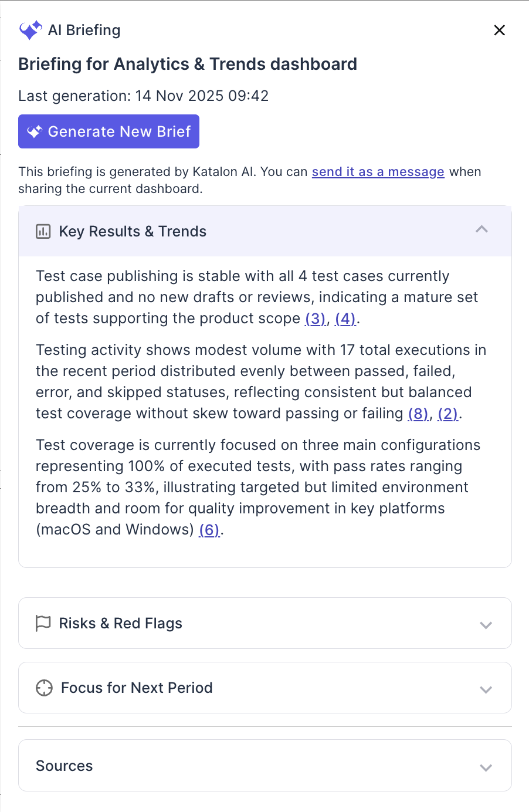Click the Sources section header
Screen dimensions: 529x812
64,766
